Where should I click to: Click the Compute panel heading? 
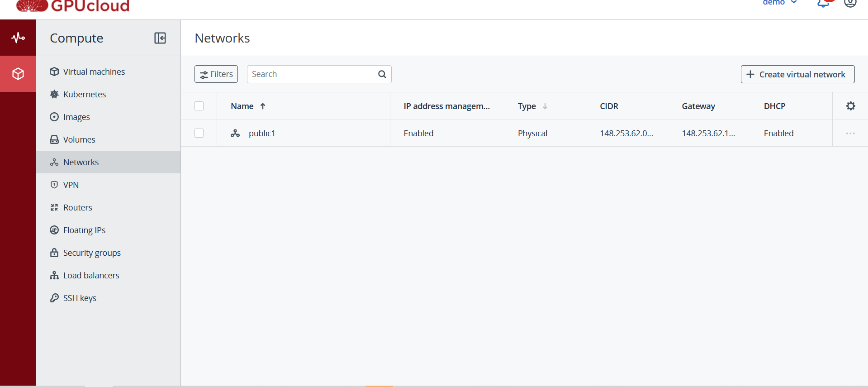click(76, 38)
